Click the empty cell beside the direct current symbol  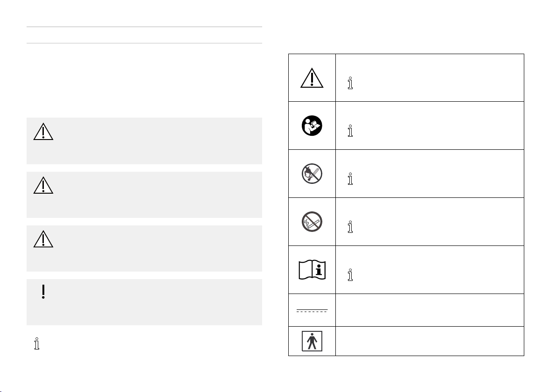click(430, 310)
